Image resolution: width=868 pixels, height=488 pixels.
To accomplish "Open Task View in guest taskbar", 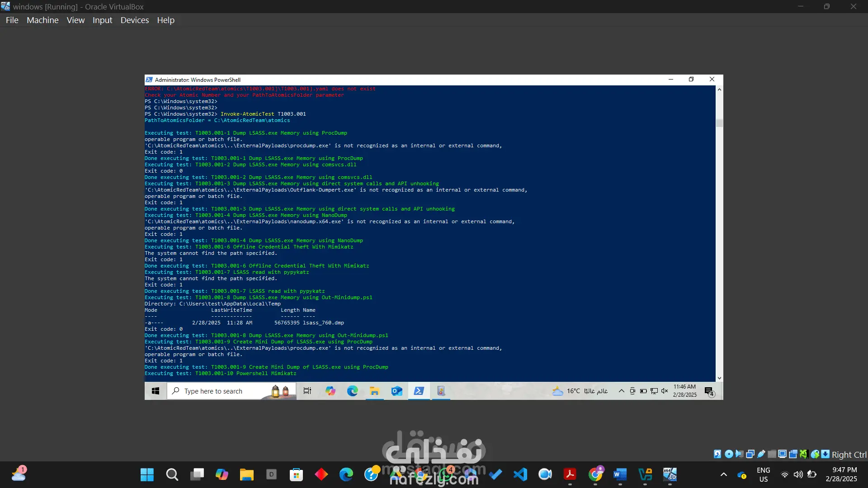I will pyautogui.click(x=307, y=391).
